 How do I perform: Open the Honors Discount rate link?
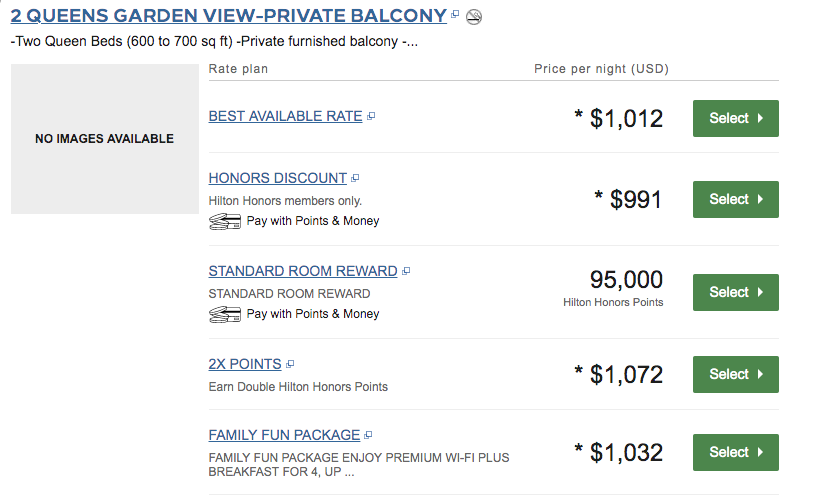pyautogui.click(x=277, y=178)
